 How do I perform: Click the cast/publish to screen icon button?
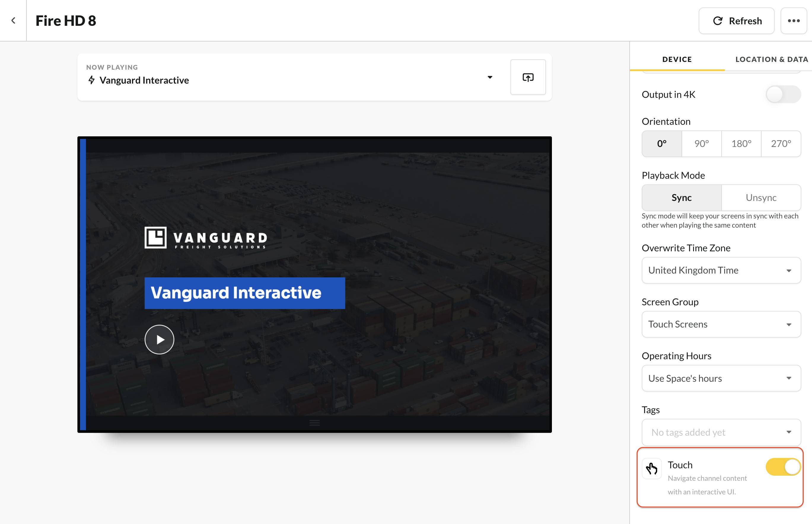click(528, 77)
